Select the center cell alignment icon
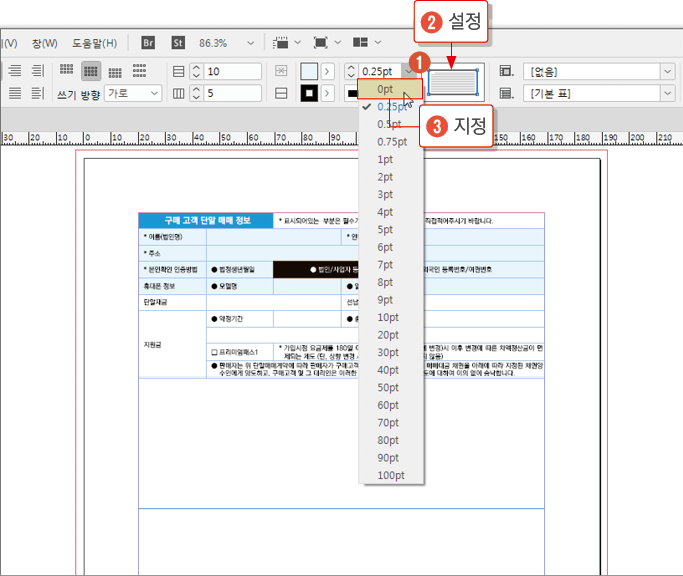The image size is (683, 576). coord(91,71)
